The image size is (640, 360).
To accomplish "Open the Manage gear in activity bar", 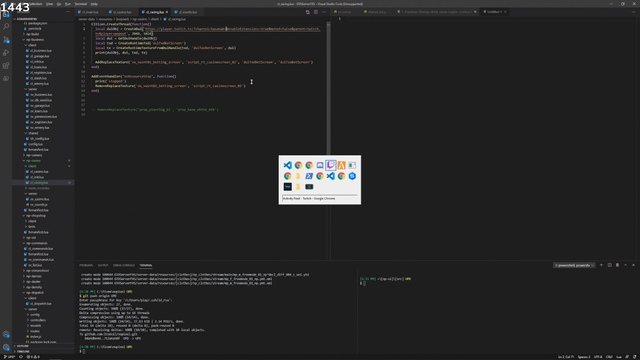I will 6,347.
